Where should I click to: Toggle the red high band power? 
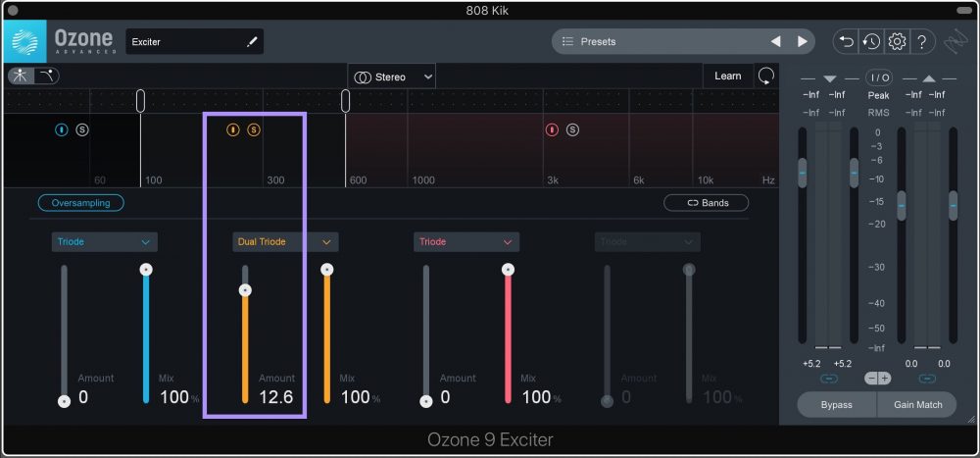pyautogui.click(x=552, y=129)
